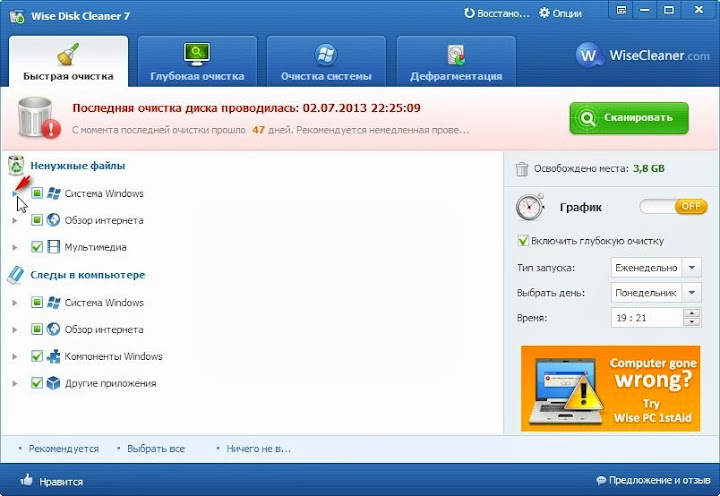Expand Система Windows under Ненужные файлы
This screenshot has width=720, height=496.
[15, 194]
